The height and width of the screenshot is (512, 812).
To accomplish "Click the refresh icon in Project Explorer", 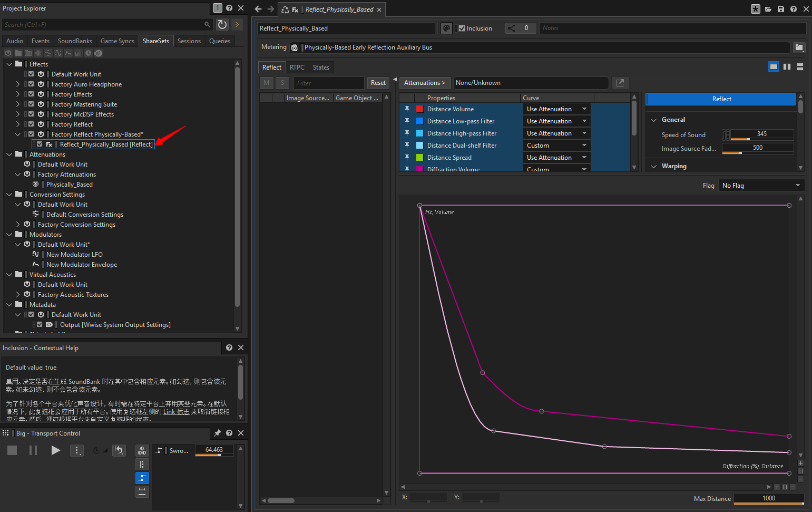I will (x=222, y=25).
